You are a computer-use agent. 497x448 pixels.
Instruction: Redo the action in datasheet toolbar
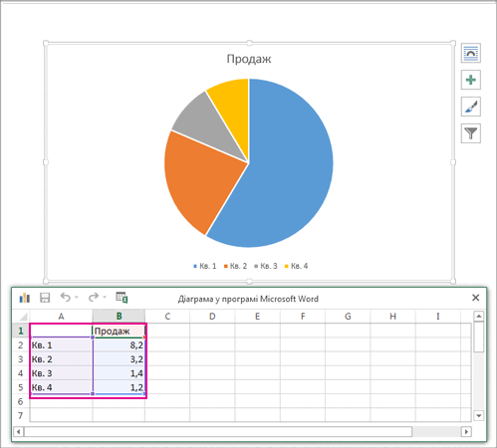[x=94, y=297]
